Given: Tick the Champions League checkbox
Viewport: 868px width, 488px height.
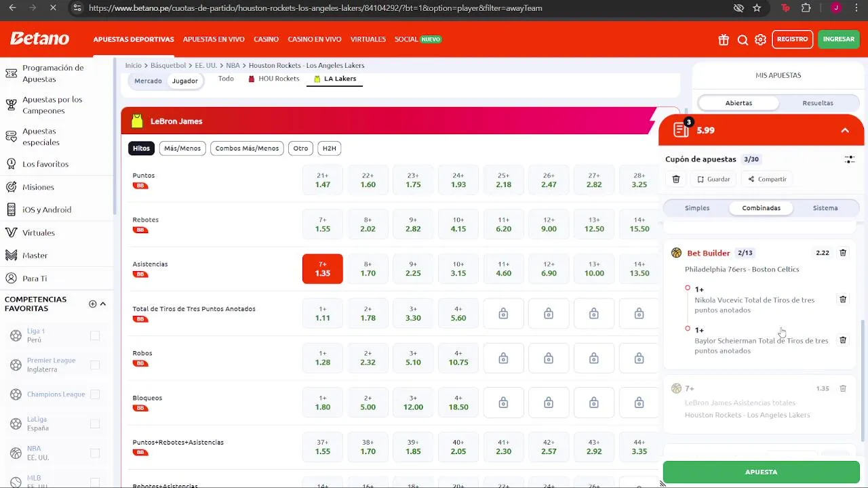Looking at the screenshot, I should pyautogui.click(x=95, y=394).
